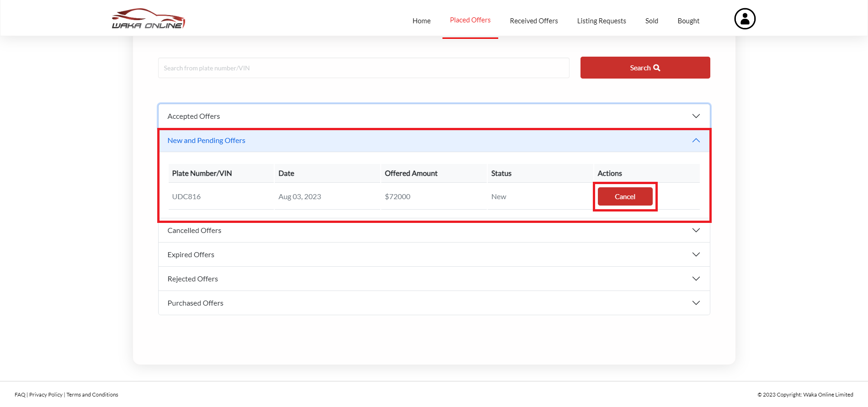Go to the Home menu item
Viewport: 868px width, 407px height.
click(x=421, y=21)
